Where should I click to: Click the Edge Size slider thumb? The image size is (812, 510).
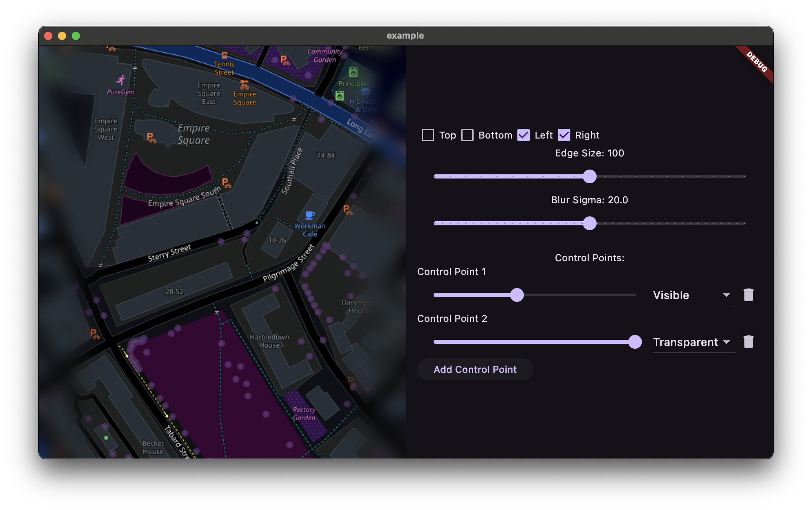click(x=590, y=176)
